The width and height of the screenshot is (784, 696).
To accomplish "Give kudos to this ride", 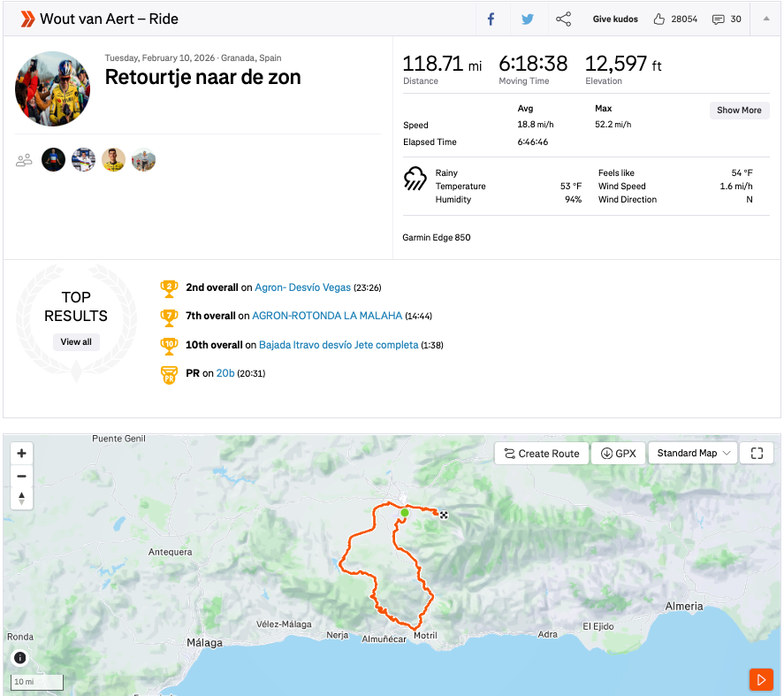I will click(615, 19).
